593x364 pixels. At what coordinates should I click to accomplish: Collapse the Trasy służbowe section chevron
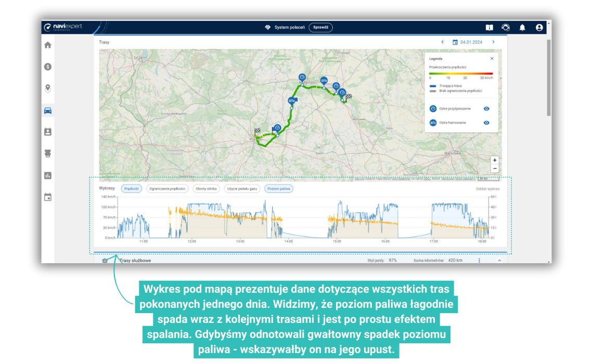point(499,260)
